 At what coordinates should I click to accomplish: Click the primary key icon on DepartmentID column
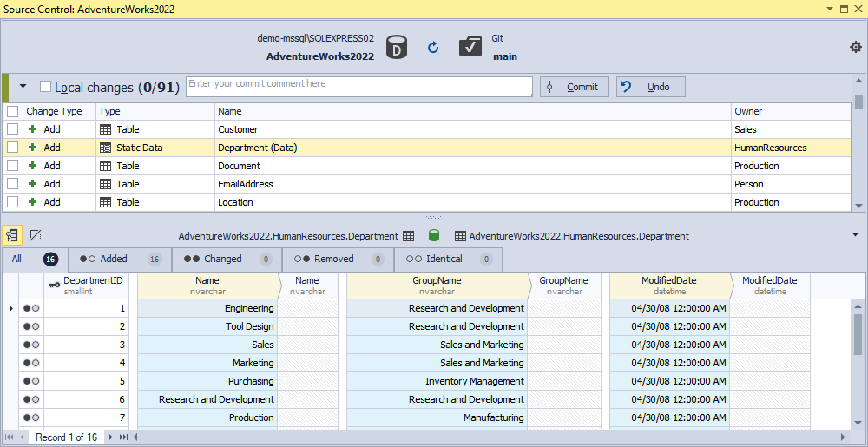[x=54, y=285]
